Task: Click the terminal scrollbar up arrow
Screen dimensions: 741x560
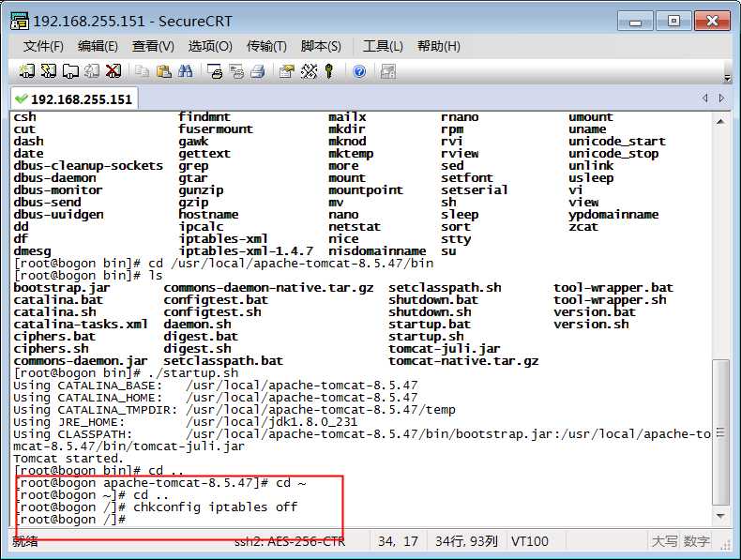Action: (x=720, y=122)
